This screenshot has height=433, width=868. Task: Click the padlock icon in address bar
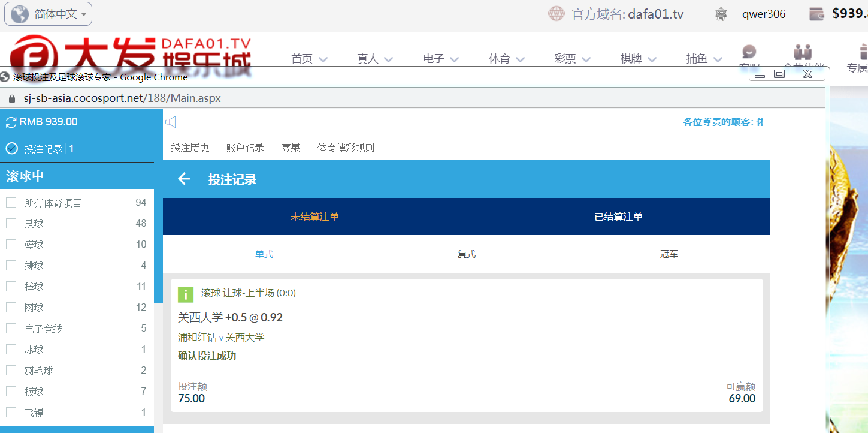(11, 98)
